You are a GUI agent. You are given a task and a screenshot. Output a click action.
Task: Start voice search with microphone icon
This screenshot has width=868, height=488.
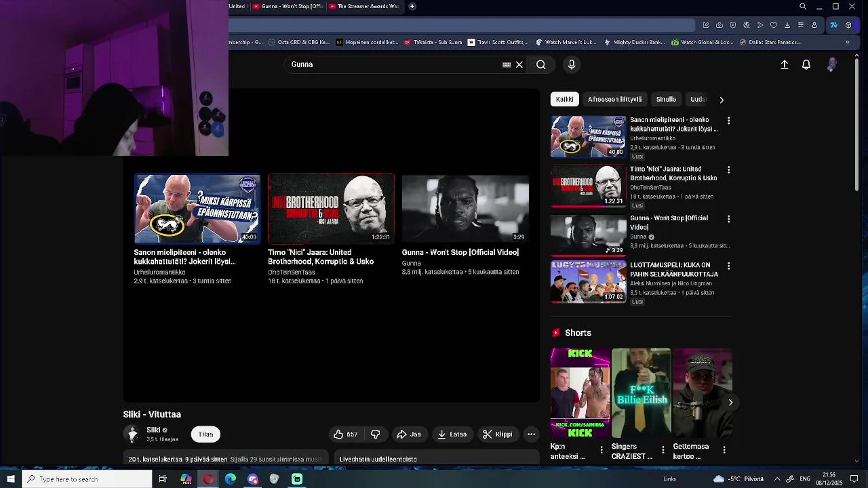coord(572,64)
